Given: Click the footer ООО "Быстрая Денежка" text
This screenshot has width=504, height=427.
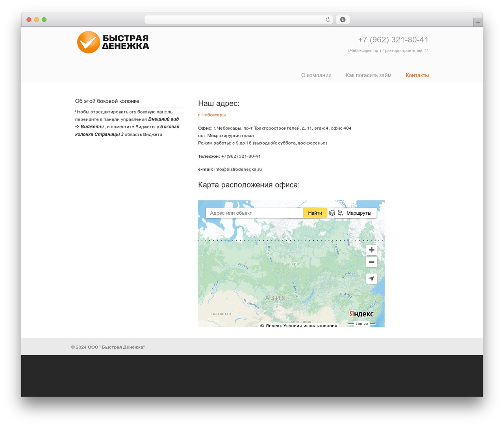Looking at the screenshot, I should (x=117, y=347).
